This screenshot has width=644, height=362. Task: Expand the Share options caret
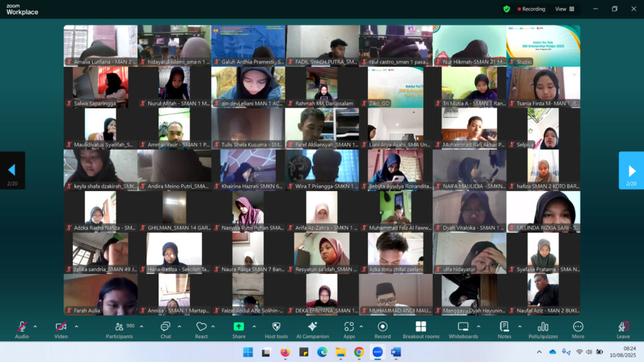click(254, 326)
